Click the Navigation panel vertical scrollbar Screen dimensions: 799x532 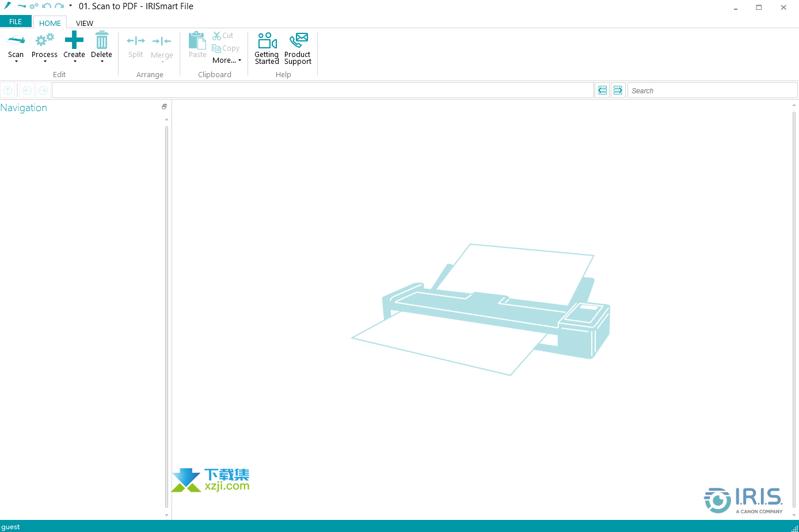(167, 317)
